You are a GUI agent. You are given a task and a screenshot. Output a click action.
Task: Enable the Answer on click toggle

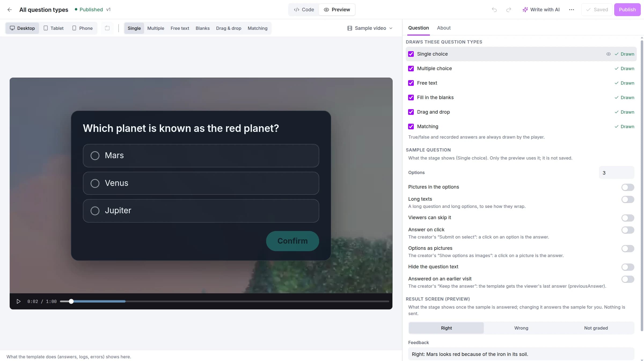tap(628, 230)
